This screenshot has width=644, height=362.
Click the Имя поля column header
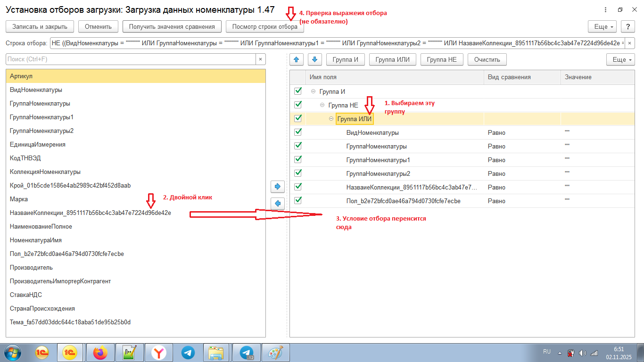395,77
